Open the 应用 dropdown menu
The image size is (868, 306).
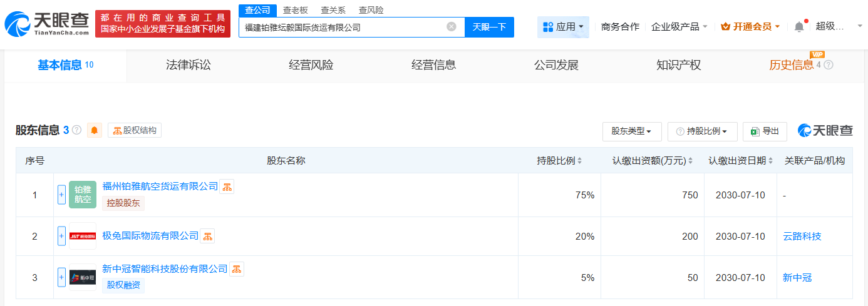563,27
